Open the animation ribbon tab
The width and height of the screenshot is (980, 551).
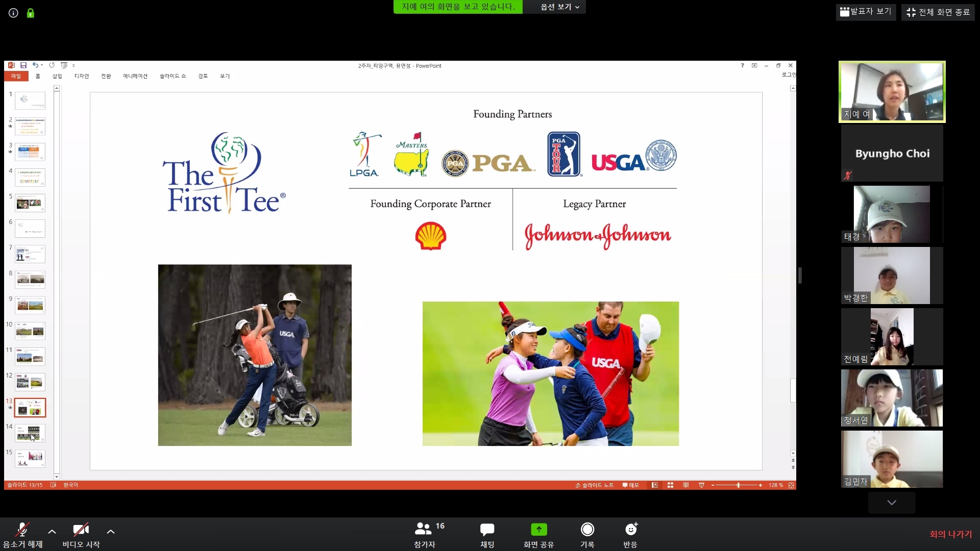(x=135, y=76)
